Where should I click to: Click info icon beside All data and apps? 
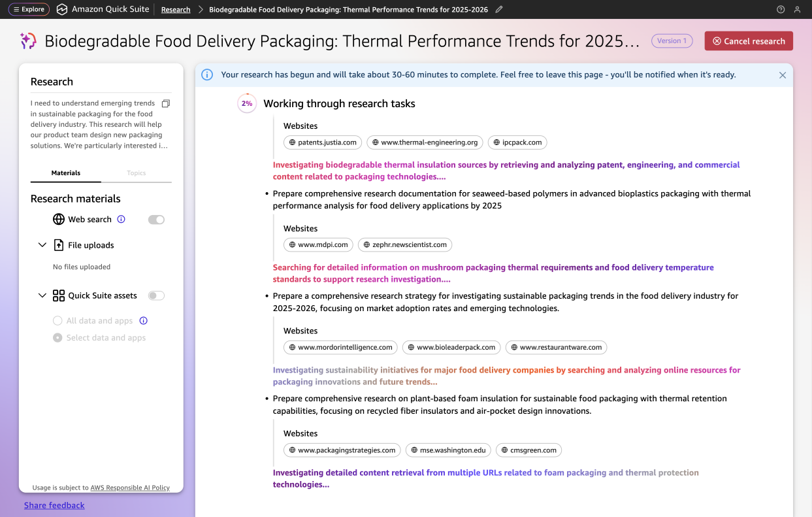(x=144, y=321)
